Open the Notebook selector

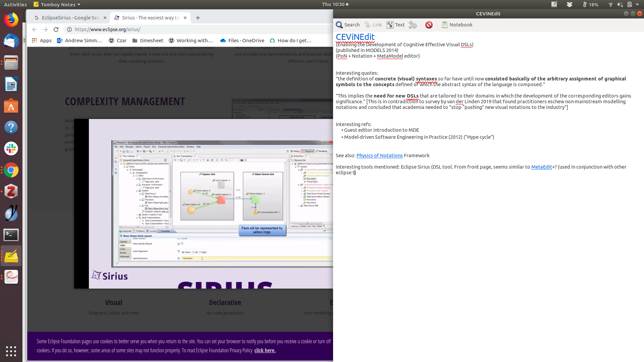pos(457,25)
